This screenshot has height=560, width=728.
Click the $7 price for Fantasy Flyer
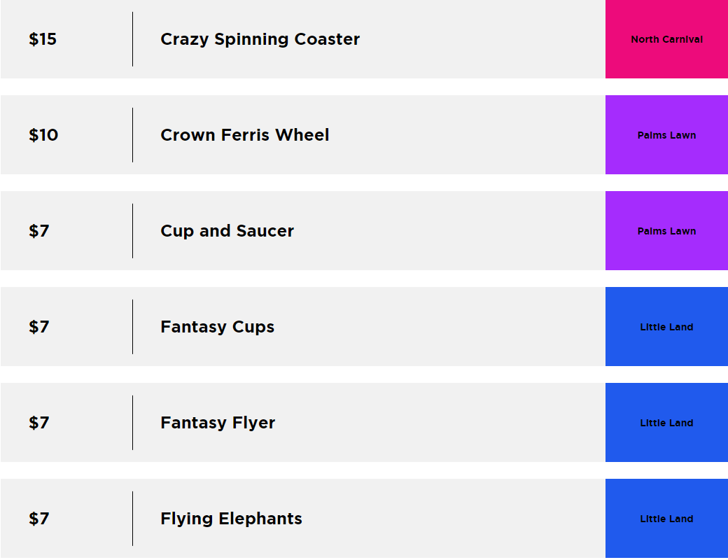(x=39, y=423)
